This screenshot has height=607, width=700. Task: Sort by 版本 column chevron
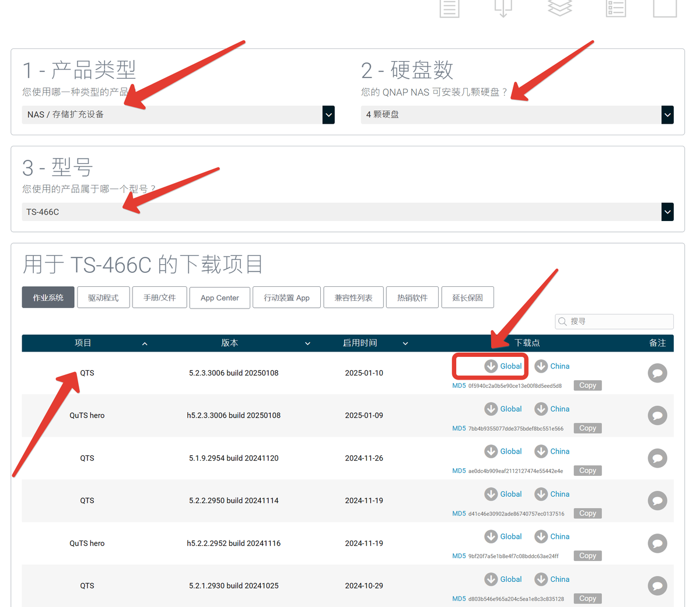tap(307, 344)
